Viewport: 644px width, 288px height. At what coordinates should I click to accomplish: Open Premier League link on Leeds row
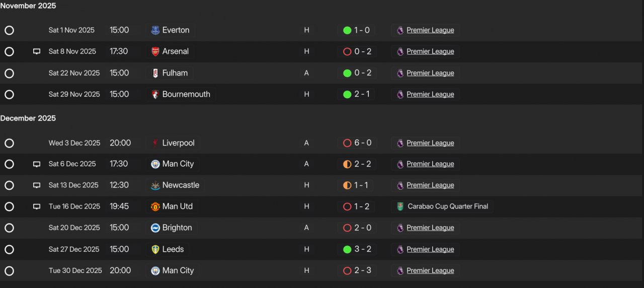430,249
